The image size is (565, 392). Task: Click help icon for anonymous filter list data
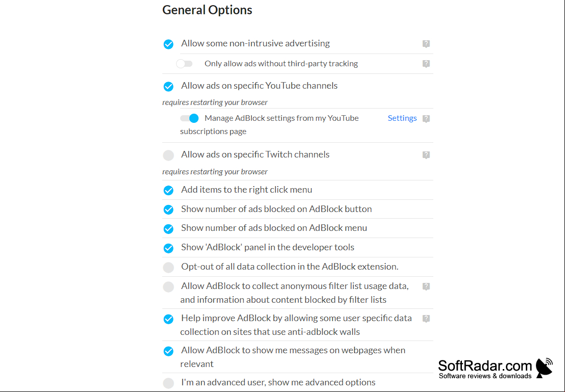pos(426,286)
